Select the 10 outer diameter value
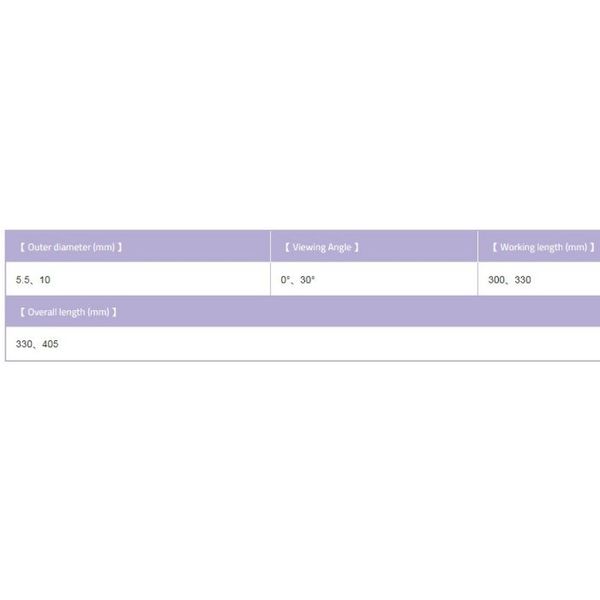Screen dimensions: 600x600 click(x=45, y=280)
